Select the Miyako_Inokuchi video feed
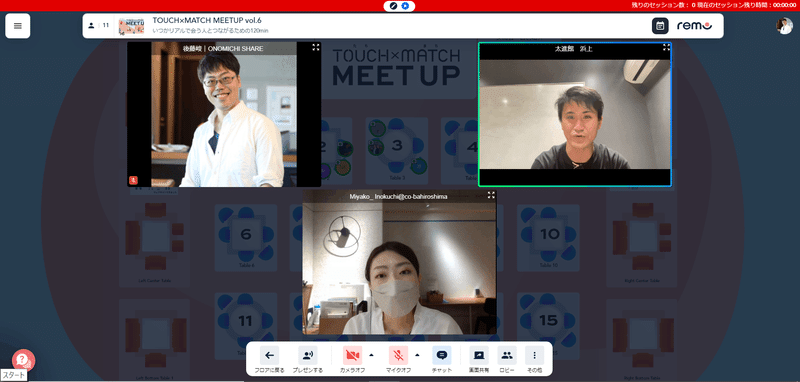 (399, 262)
